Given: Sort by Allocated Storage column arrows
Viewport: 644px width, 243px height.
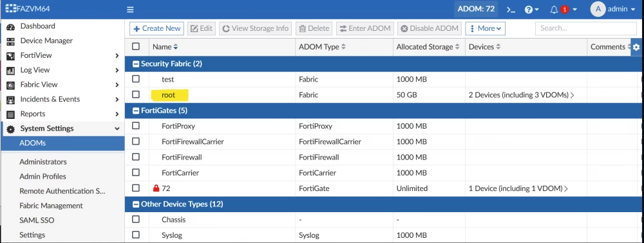Looking at the screenshot, I should pos(457,47).
